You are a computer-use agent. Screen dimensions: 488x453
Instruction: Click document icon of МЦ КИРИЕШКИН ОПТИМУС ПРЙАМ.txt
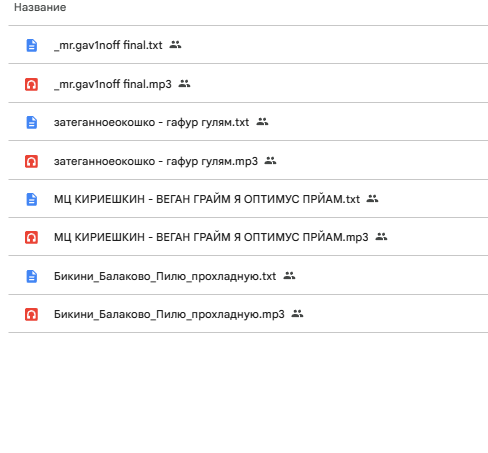32,199
